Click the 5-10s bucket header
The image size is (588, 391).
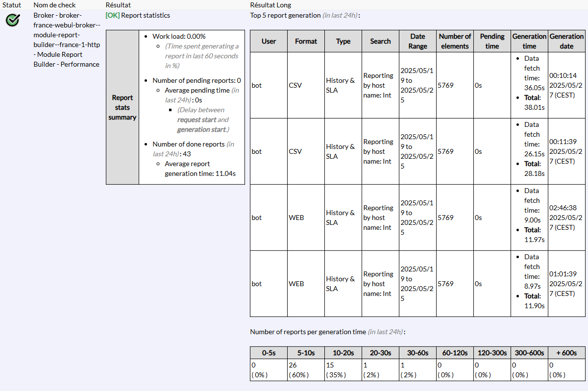pyautogui.click(x=306, y=353)
